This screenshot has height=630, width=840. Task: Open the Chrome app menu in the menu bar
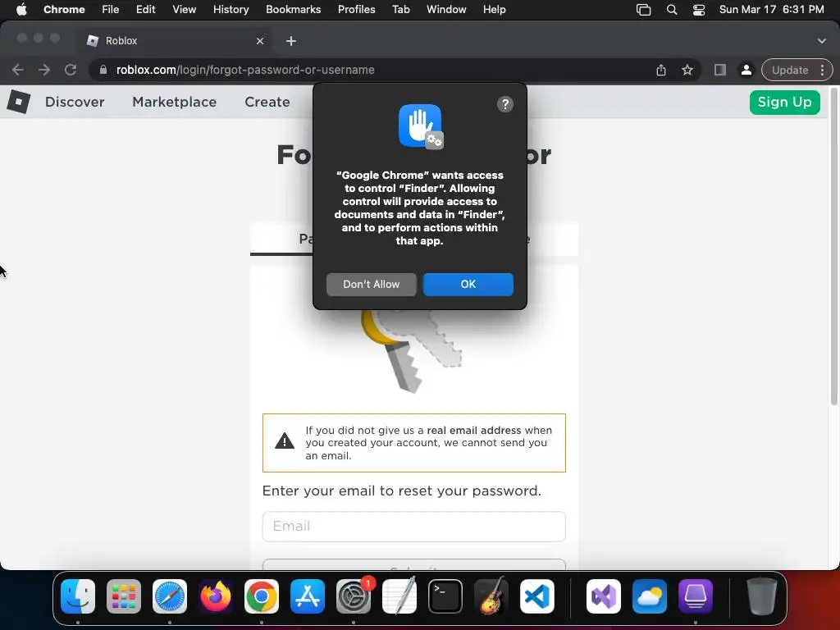[x=64, y=9]
